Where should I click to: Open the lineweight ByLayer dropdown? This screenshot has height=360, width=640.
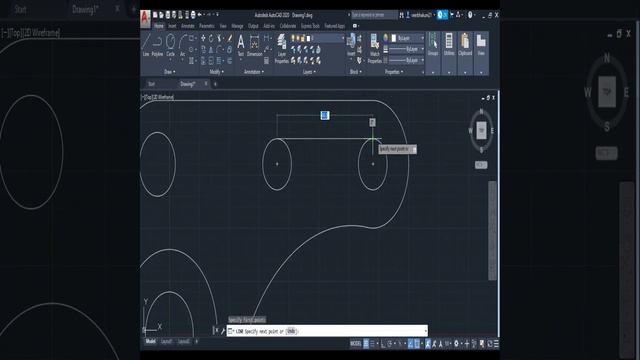pyautogui.click(x=407, y=49)
